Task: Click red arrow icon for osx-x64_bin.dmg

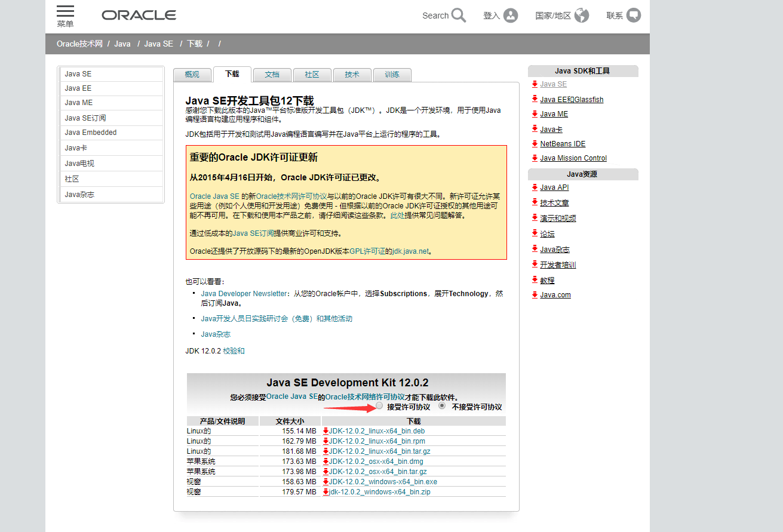Action: point(326,462)
